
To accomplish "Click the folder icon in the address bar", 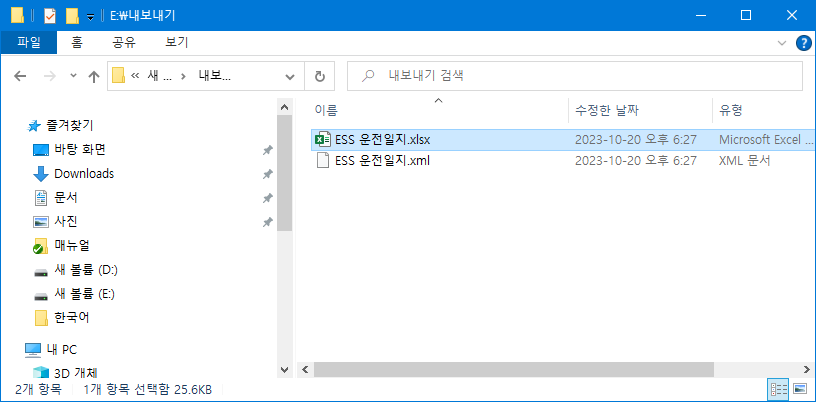I will point(119,76).
